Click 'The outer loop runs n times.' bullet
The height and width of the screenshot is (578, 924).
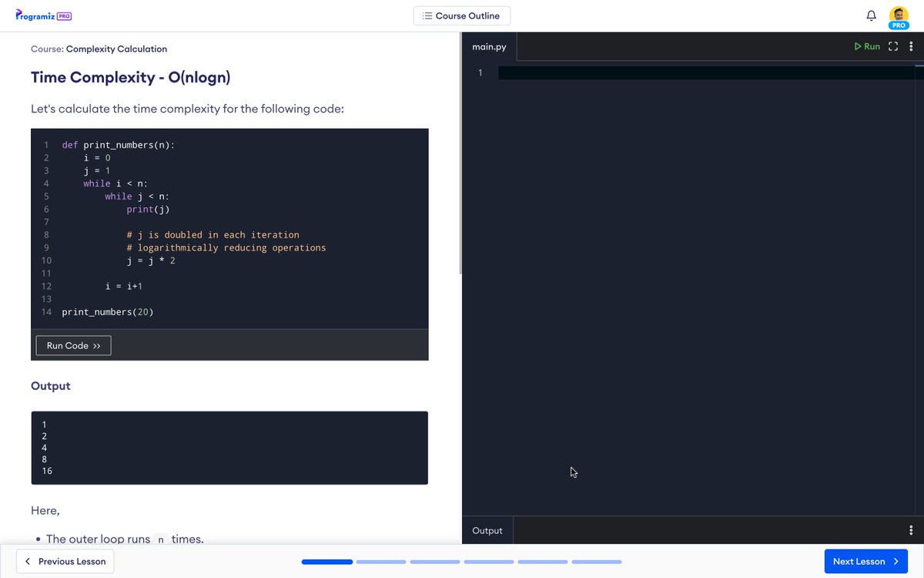click(x=125, y=539)
